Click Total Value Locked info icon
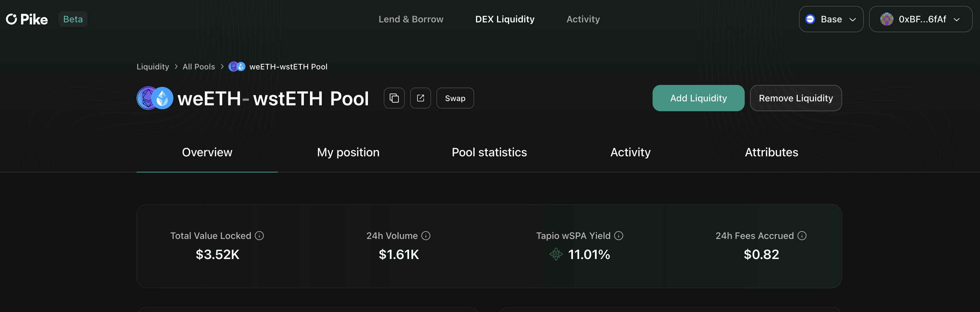Screen dimensions: 980x312 tap(259, 236)
